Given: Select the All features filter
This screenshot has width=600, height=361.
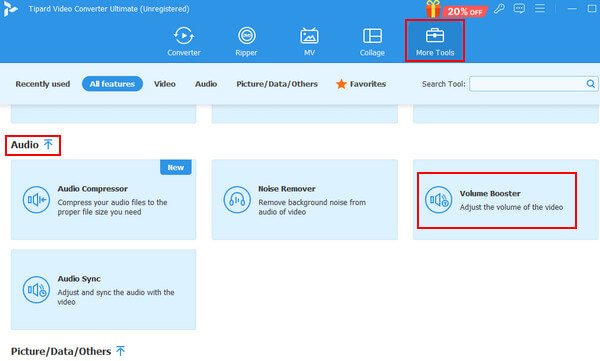Looking at the screenshot, I should [x=112, y=84].
